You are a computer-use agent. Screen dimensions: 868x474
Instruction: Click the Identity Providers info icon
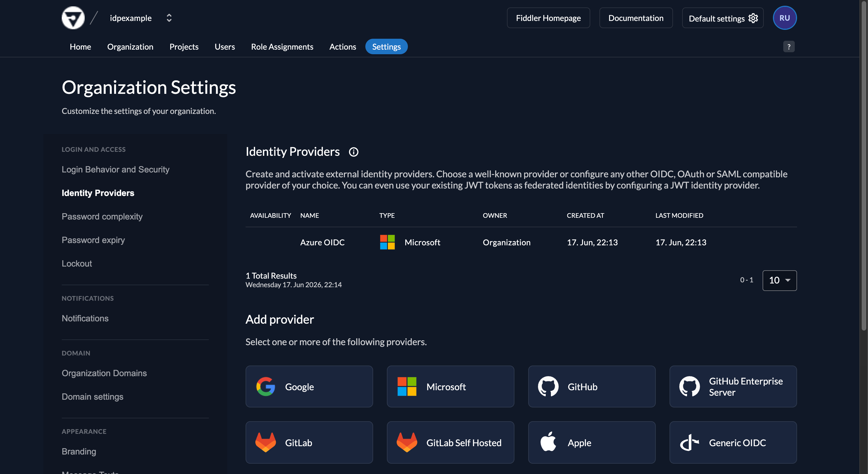[354, 152]
